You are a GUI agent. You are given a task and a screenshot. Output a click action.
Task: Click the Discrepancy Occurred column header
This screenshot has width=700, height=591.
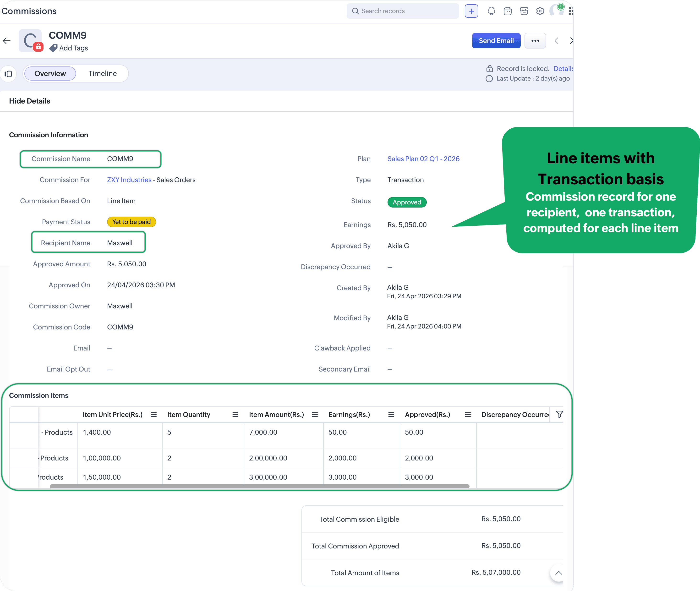click(x=515, y=415)
